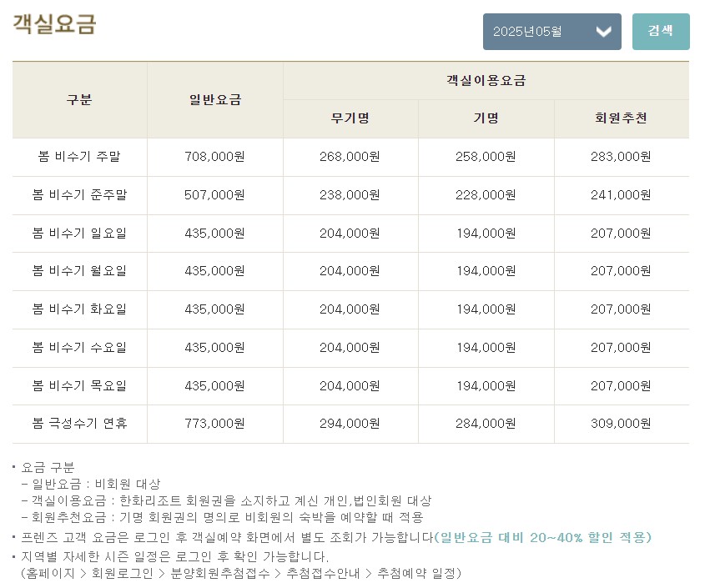This screenshot has width=715, height=588.
Task: Select the 구분 column header
Action: point(79,100)
